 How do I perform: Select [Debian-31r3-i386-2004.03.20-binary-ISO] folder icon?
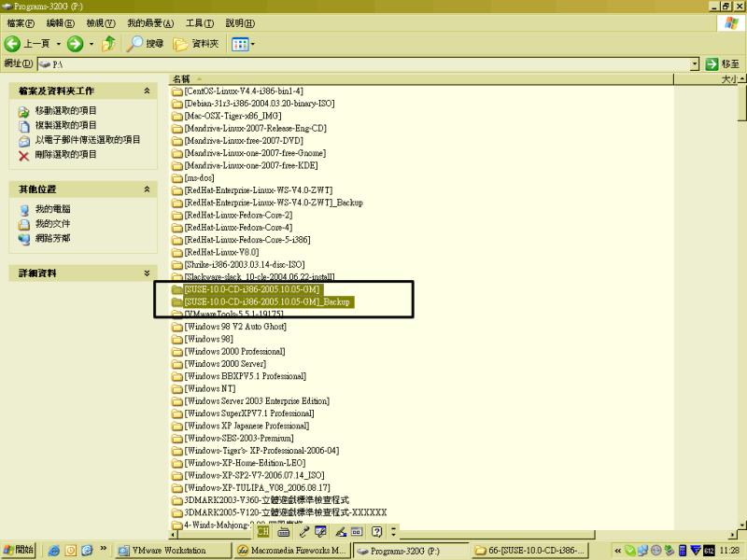tap(177, 104)
